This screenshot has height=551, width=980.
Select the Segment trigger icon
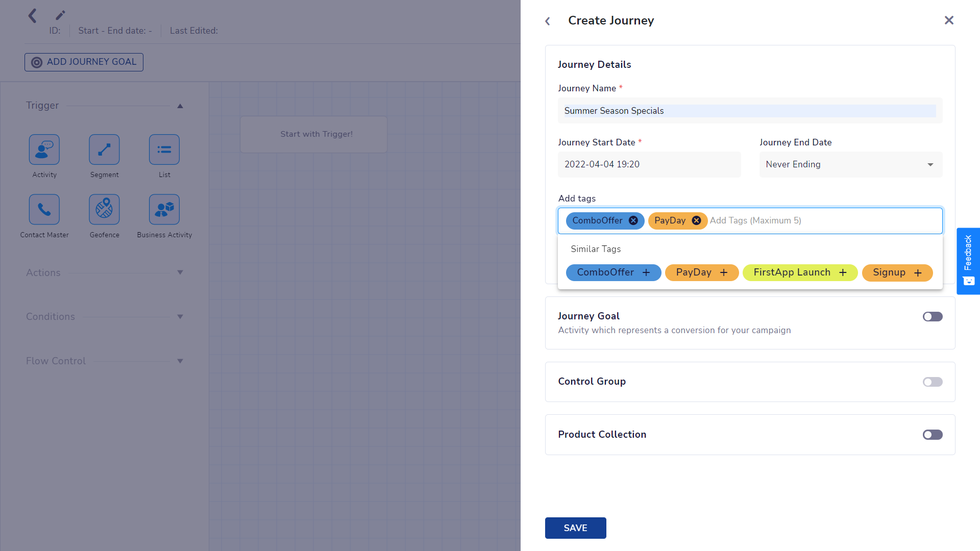[x=104, y=149]
